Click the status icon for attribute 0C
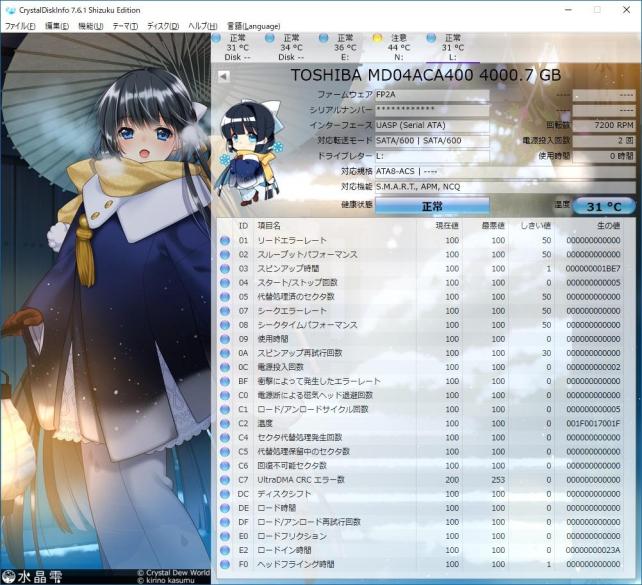Image resolution: width=642 pixels, height=585 pixels. click(x=225, y=367)
